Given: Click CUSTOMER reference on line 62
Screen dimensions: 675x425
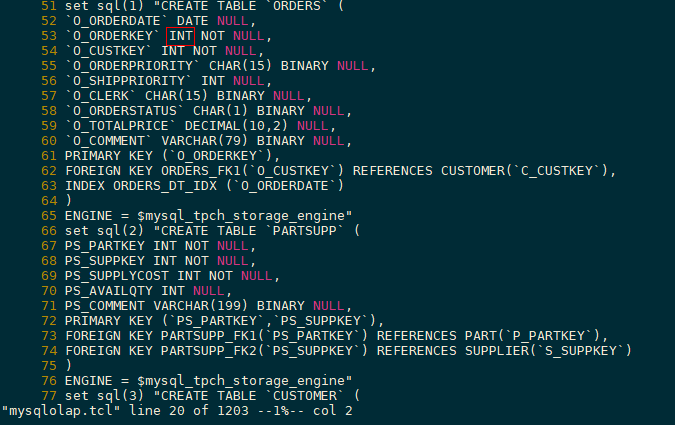Looking at the screenshot, I should (x=473, y=171).
